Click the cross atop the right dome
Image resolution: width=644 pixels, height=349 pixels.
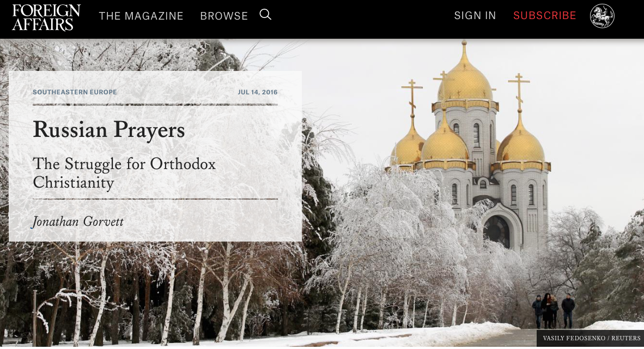coord(519,91)
